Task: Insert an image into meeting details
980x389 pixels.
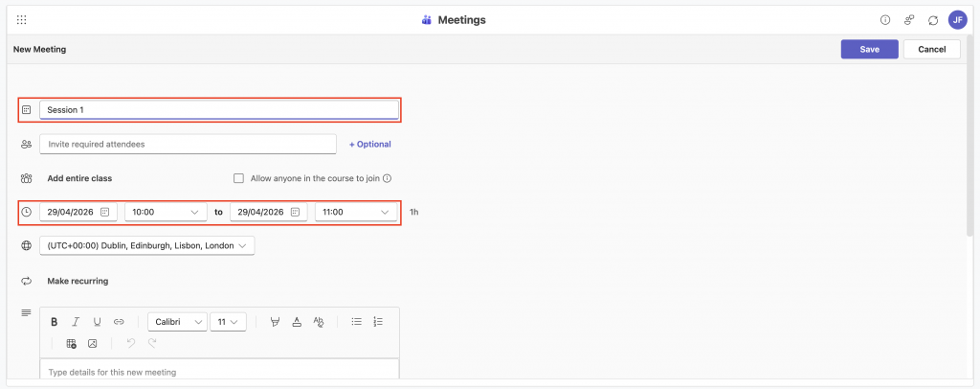Action: [x=93, y=343]
